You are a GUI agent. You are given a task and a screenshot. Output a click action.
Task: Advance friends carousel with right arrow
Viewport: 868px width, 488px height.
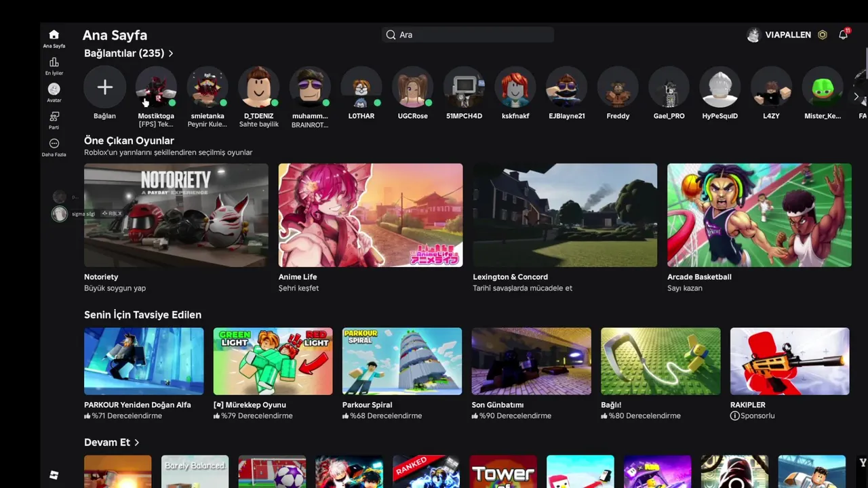tap(856, 97)
